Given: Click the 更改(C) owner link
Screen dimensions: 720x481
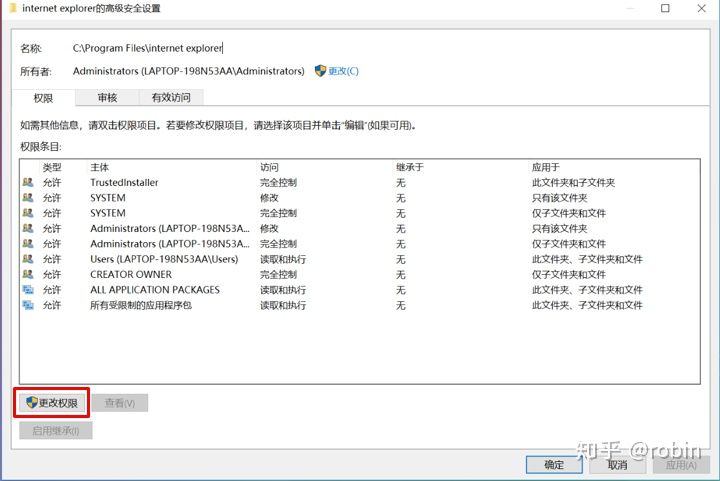Looking at the screenshot, I should pyautogui.click(x=343, y=71).
